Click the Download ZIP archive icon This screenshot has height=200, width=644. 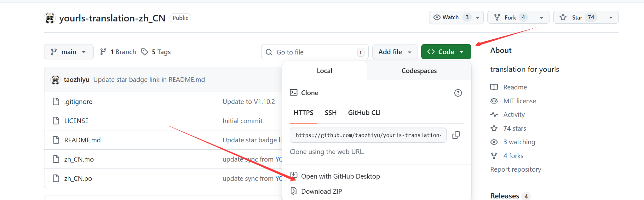(294, 191)
